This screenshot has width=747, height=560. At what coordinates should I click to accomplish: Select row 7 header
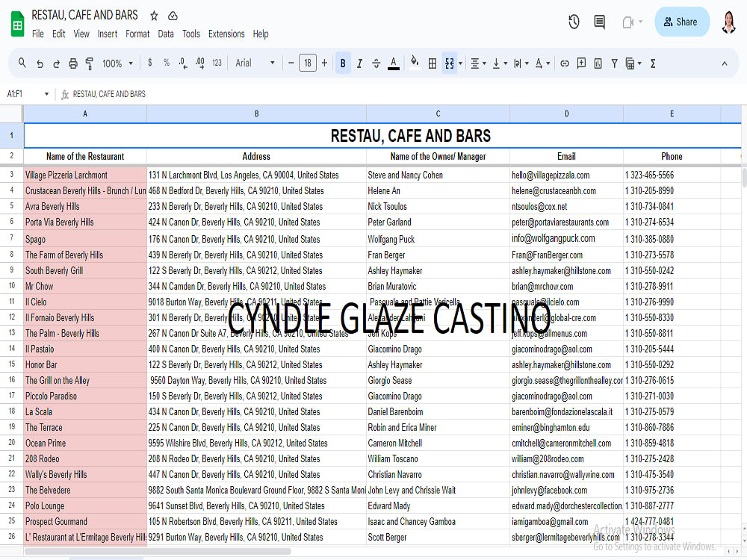pos(11,237)
